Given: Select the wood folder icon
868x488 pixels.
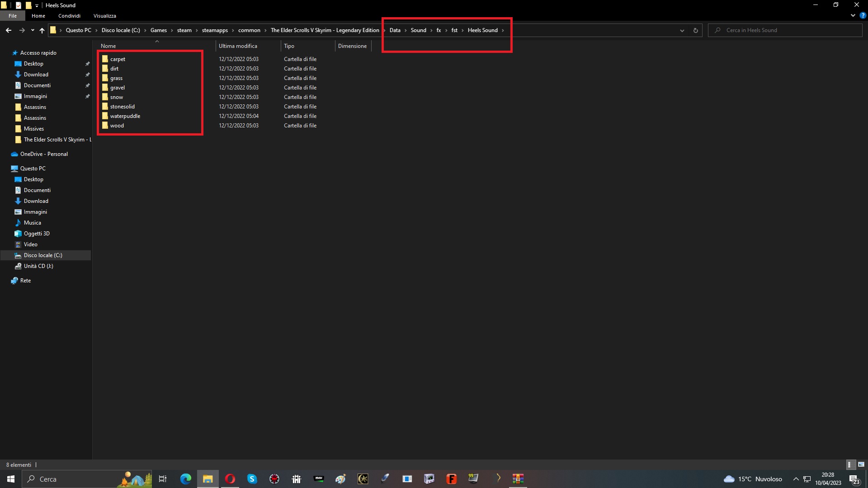Looking at the screenshot, I should (x=105, y=126).
